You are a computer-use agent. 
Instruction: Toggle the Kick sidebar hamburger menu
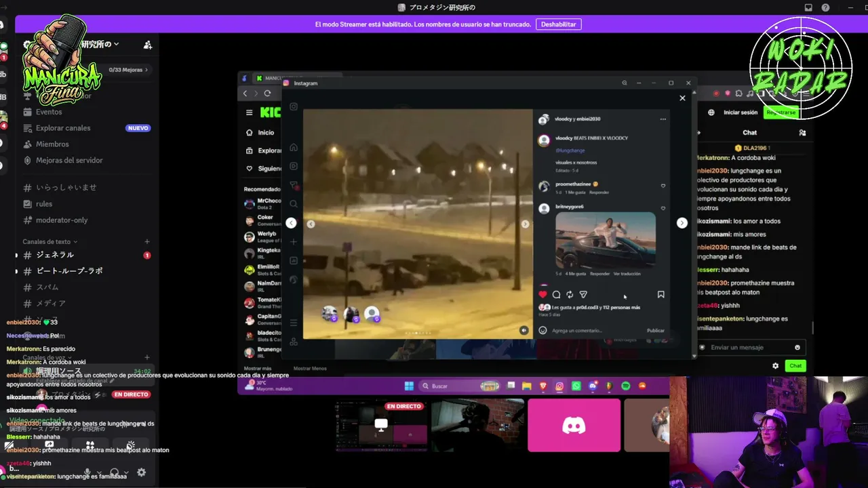pos(249,113)
